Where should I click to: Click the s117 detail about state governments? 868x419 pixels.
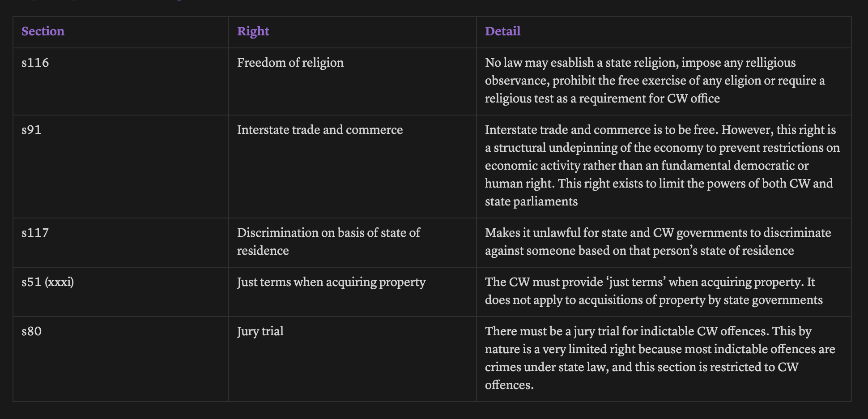[x=658, y=242]
